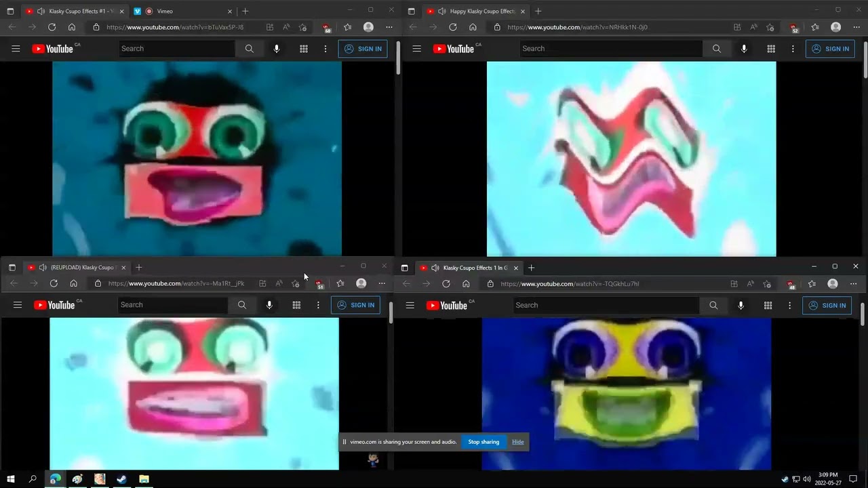The width and height of the screenshot is (868, 488).
Task: Click home icon in bottom-left window
Action: coord(73,283)
